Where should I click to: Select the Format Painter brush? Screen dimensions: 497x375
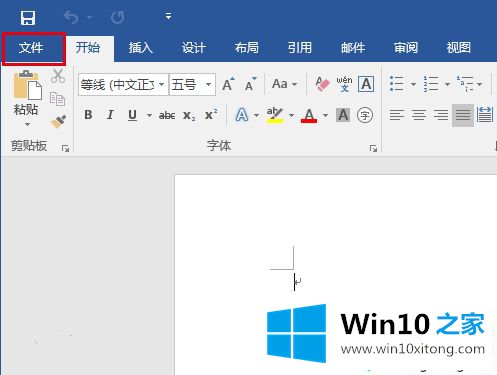[x=58, y=122]
